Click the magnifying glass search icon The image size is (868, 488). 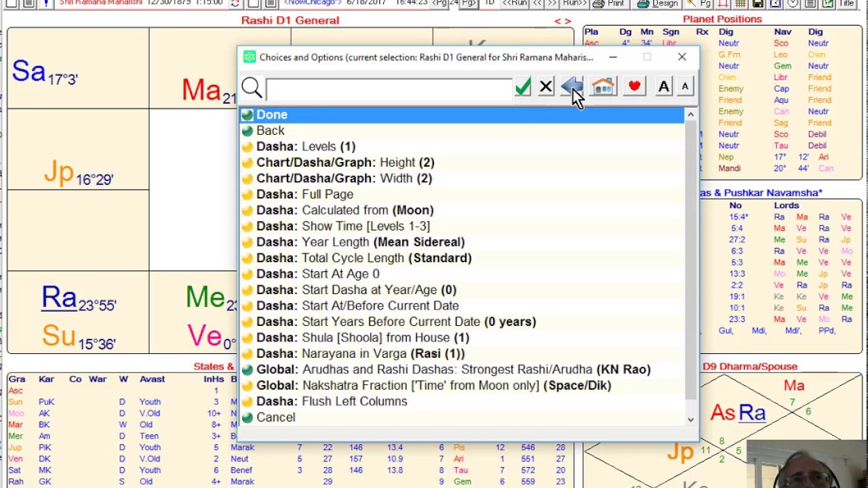tap(252, 87)
